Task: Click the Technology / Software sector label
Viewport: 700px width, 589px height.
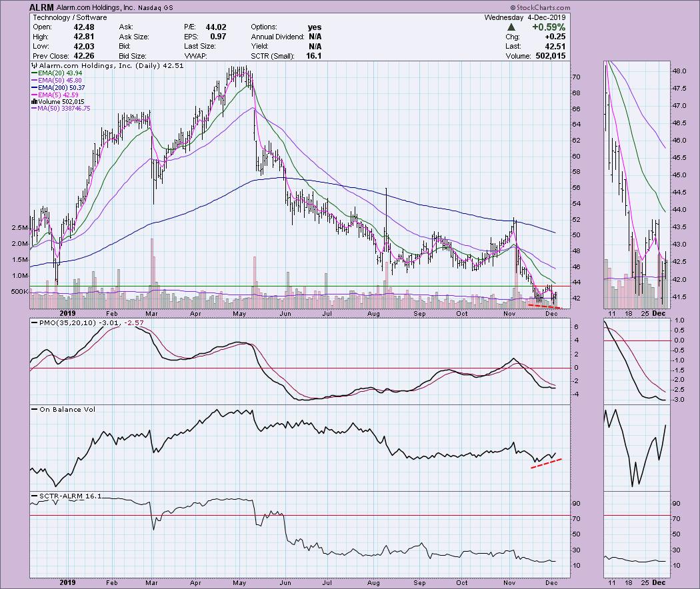Action: (x=69, y=17)
